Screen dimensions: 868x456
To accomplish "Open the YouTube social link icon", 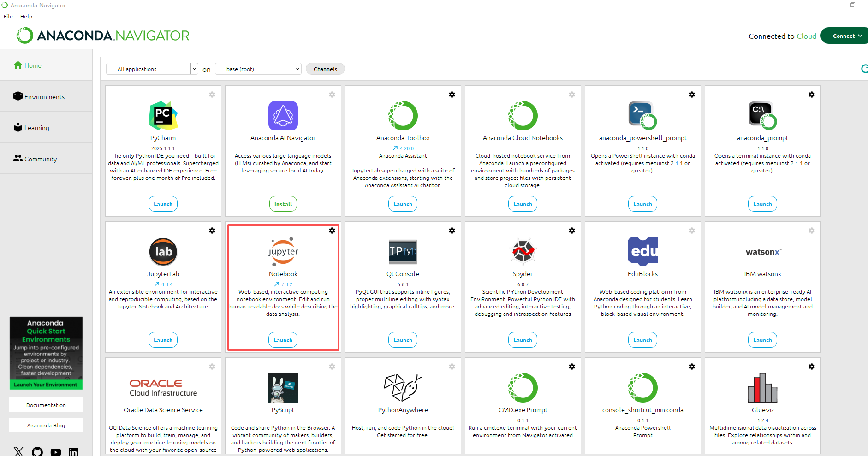I will pos(56,452).
